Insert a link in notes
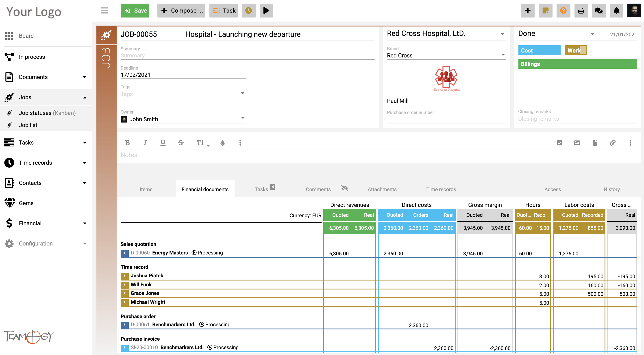The height and width of the screenshot is (355, 644). (x=613, y=142)
